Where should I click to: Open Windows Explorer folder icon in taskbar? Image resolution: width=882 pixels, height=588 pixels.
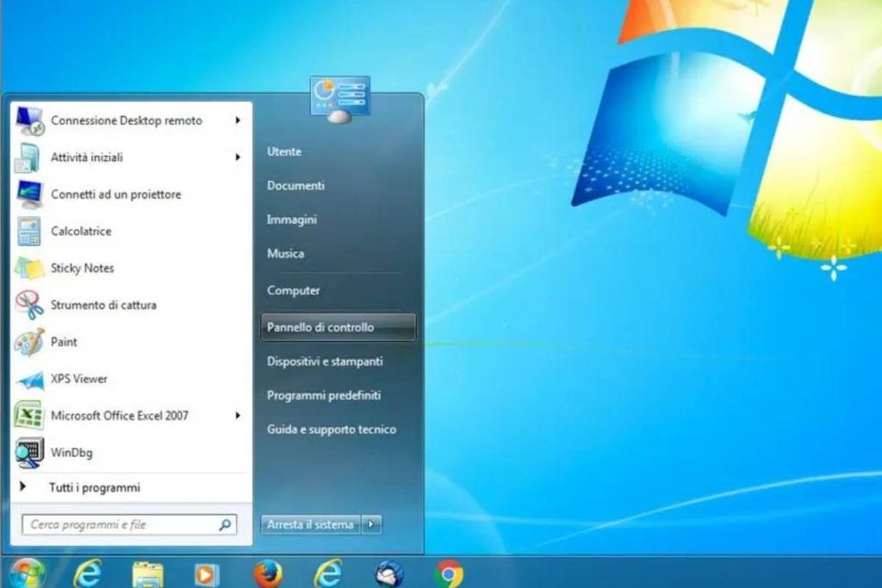click(x=147, y=574)
